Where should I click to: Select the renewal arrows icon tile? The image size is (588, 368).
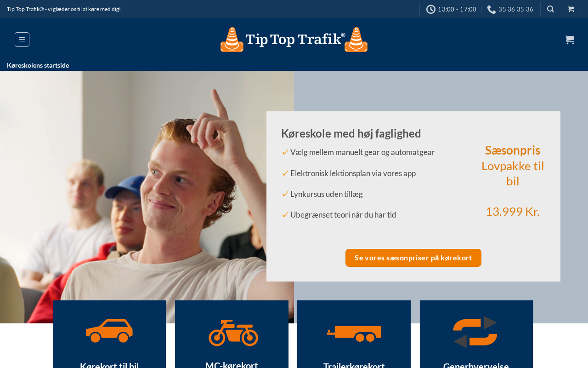click(x=475, y=332)
